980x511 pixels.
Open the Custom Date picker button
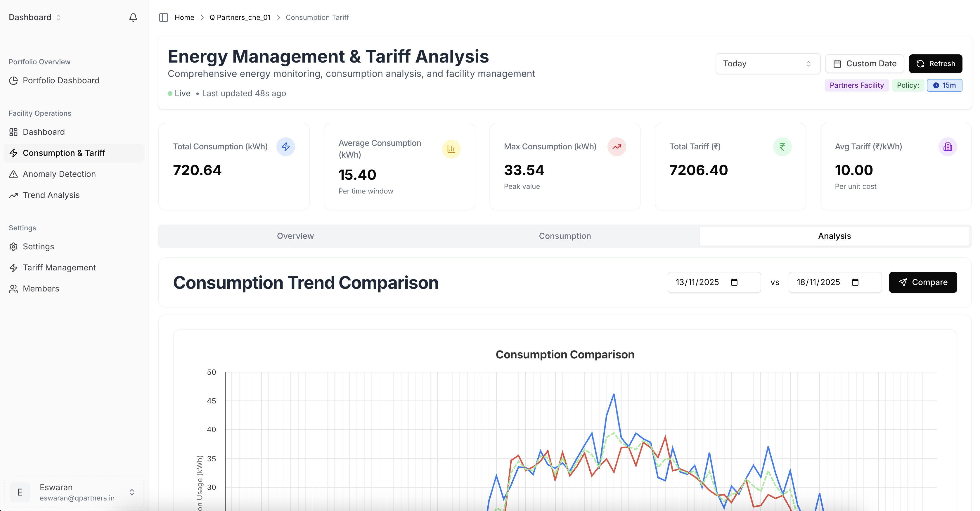pyautogui.click(x=864, y=63)
